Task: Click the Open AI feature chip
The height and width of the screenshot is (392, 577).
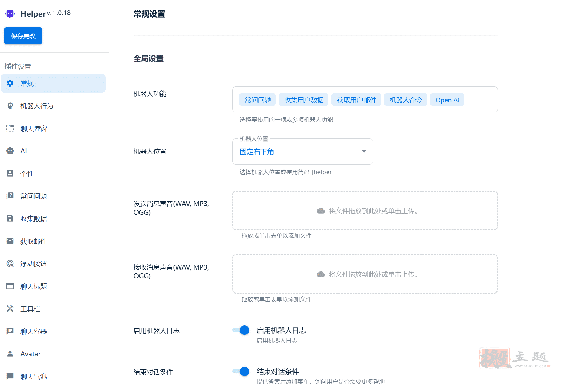Action: point(447,100)
